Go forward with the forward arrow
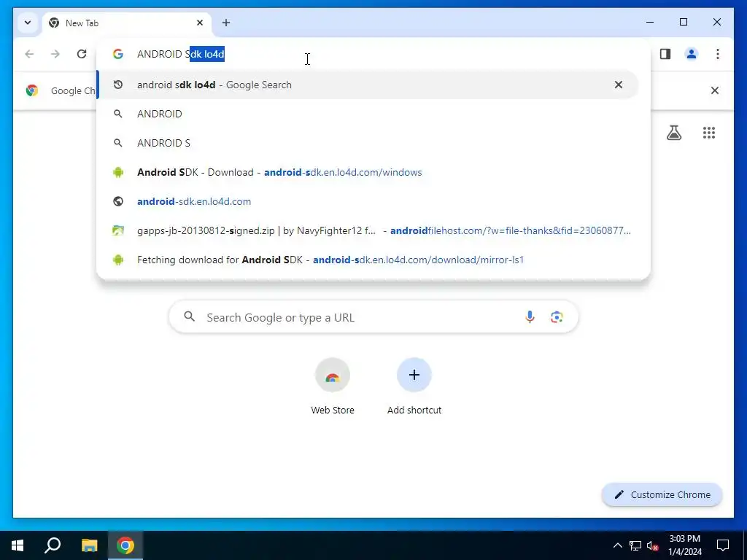This screenshot has height=560, width=747. click(x=55, y=54)
